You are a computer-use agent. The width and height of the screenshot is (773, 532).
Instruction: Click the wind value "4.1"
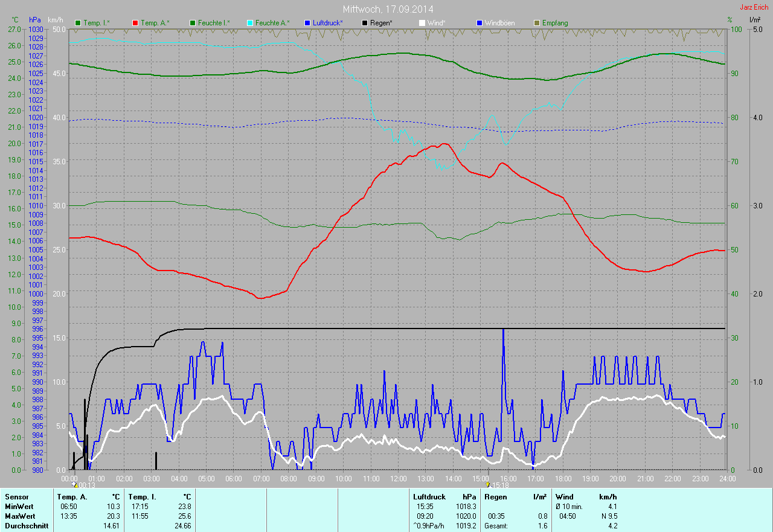click(612, 507)
